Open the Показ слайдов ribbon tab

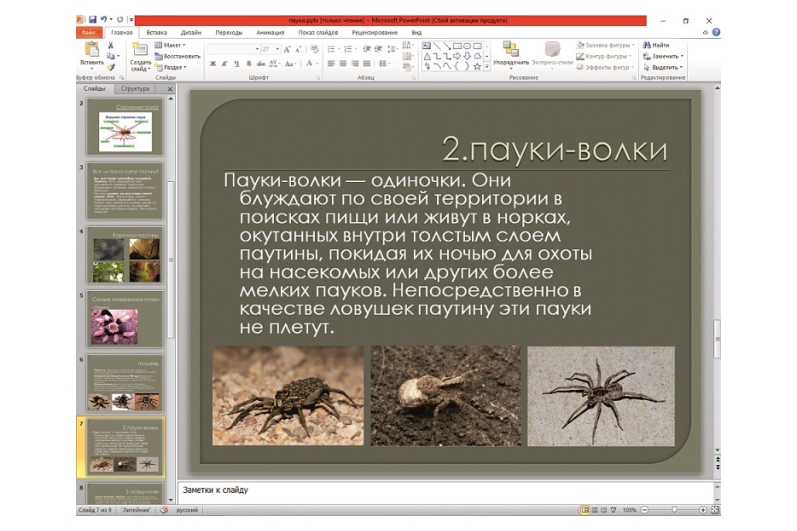point(318,32)
